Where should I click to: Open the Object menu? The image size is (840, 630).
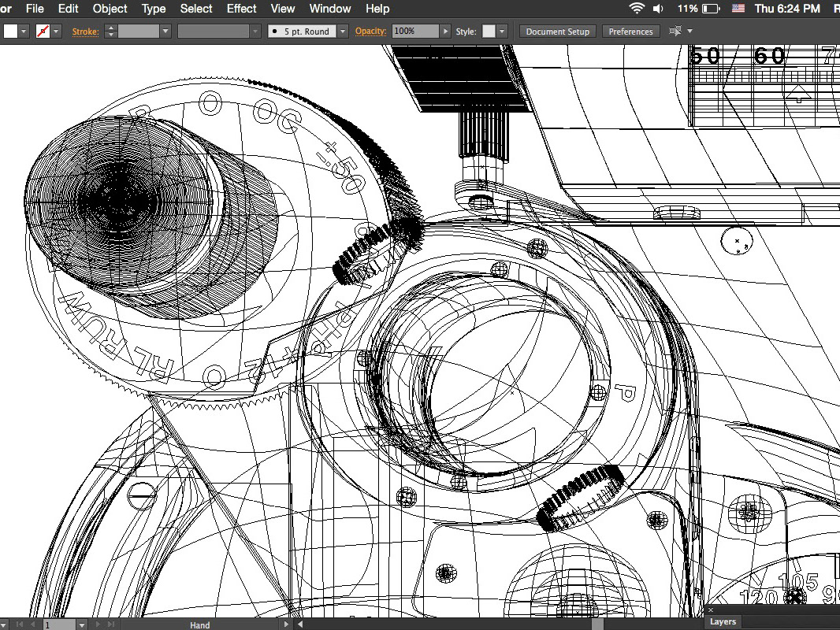coord(110,9)
